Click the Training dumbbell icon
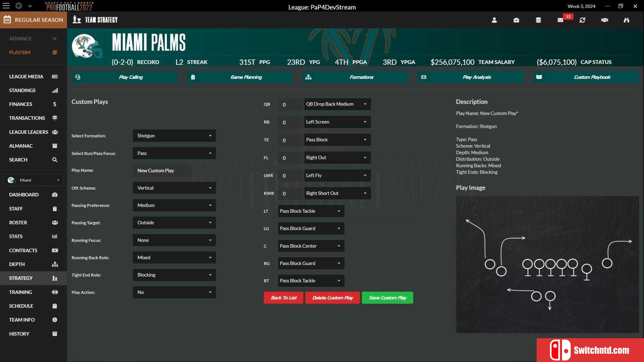 point(55,292)
